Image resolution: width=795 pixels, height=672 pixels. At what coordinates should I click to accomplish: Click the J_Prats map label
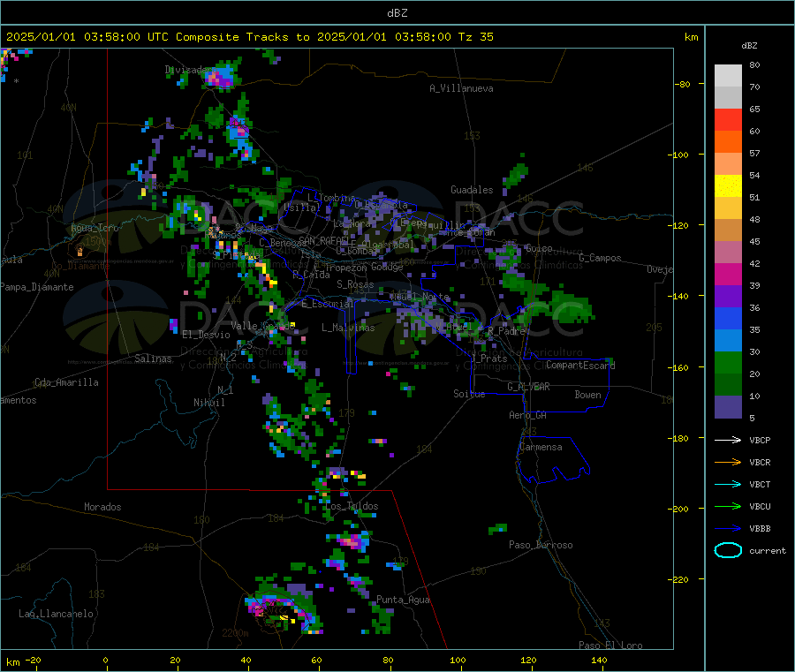coord(488,359)
